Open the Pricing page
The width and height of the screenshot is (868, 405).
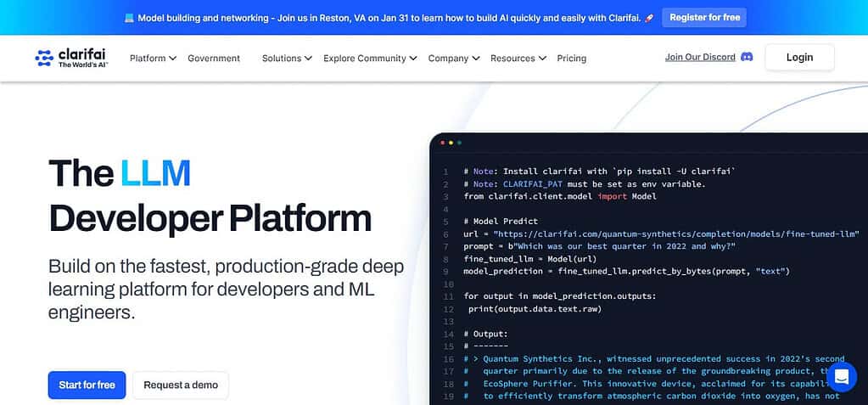click(x=571, y=59)
